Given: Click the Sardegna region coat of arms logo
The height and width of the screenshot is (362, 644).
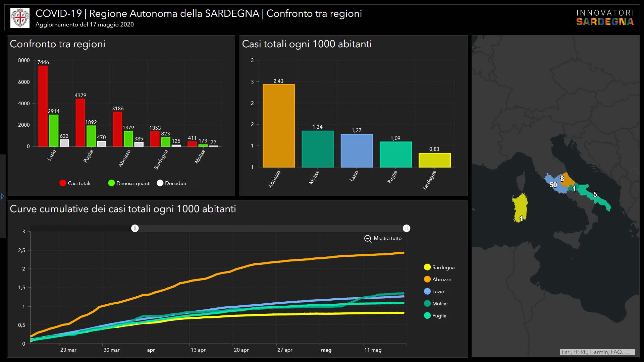Looking at the screenshot, I should [20, 18].
